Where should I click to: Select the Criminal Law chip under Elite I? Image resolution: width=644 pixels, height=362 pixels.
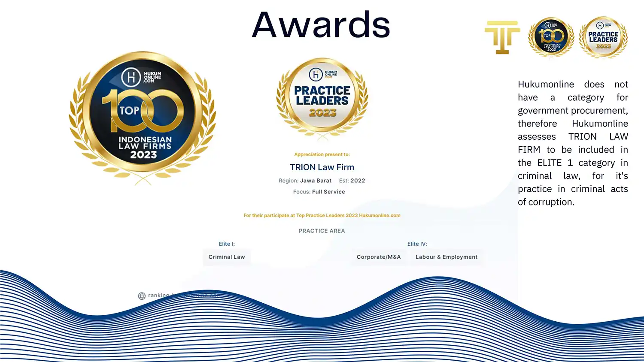pyautogui.click(x=226, y=257)
